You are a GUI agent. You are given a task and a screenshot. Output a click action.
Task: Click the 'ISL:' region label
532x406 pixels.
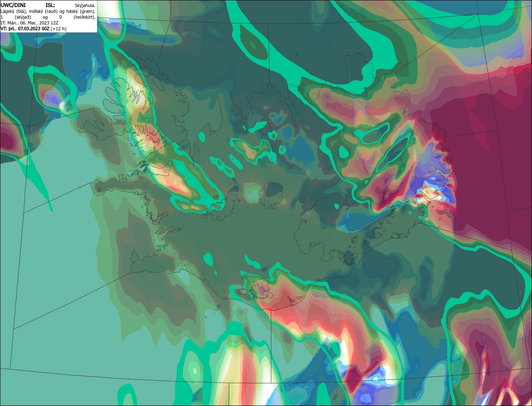coord(50,5)
